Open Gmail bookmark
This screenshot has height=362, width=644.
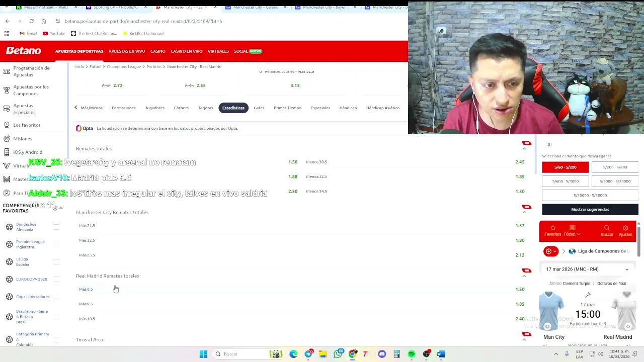click(x=28, y=33)
